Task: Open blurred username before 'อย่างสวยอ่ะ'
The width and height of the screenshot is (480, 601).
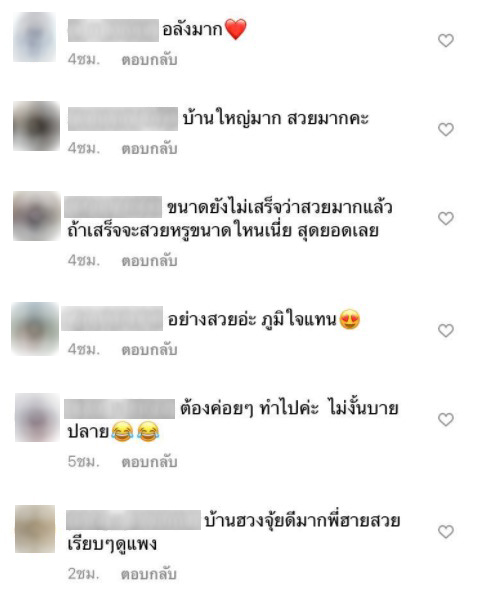Action: pos(112,319)
